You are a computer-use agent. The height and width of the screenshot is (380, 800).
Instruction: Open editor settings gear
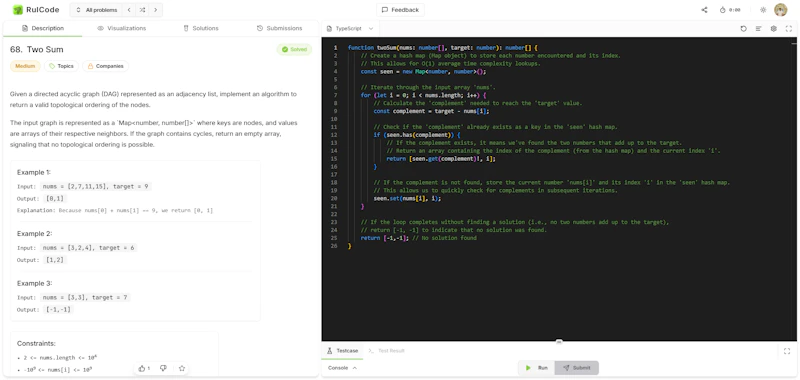click(x=773, y=29)
